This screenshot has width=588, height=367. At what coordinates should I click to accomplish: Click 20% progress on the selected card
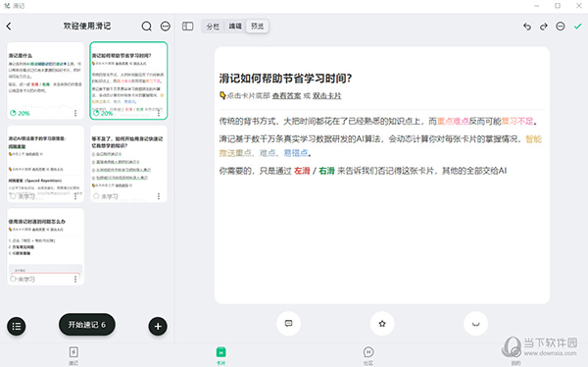[103, 113]
